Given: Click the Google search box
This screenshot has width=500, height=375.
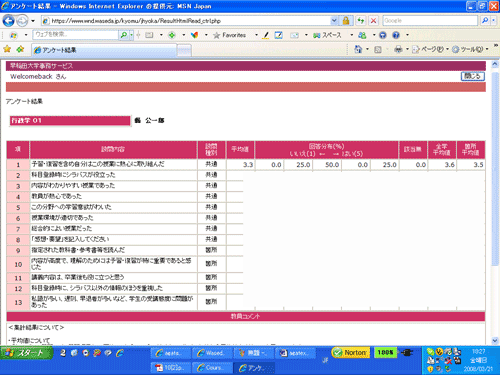Looking at the screenshot, I should pyautogui.click(x=430, y=21).
